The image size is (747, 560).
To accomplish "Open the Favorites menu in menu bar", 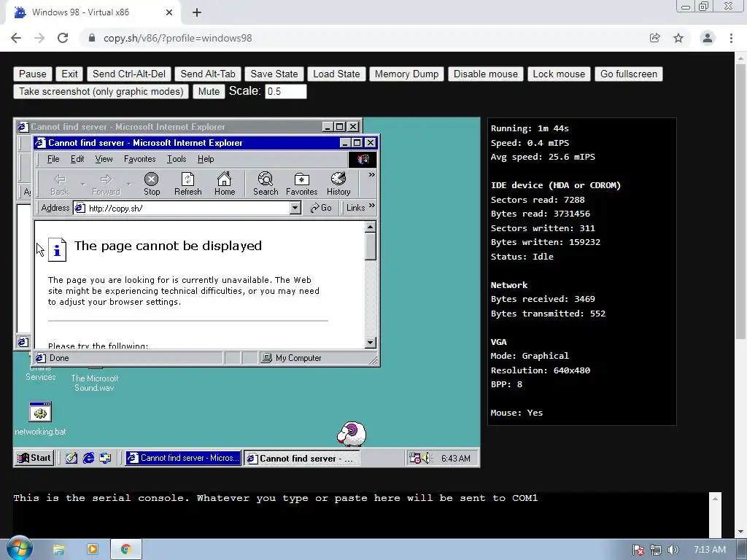I will (x=139, y=159).
